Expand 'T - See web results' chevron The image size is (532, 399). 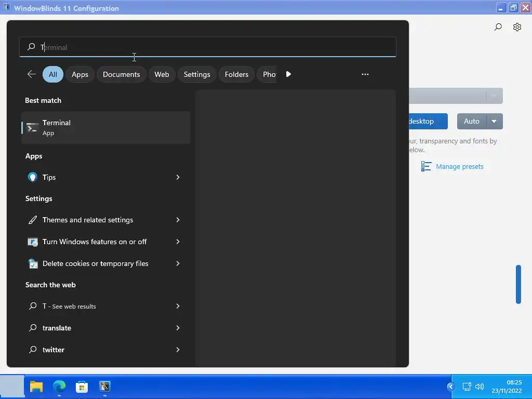178,306
